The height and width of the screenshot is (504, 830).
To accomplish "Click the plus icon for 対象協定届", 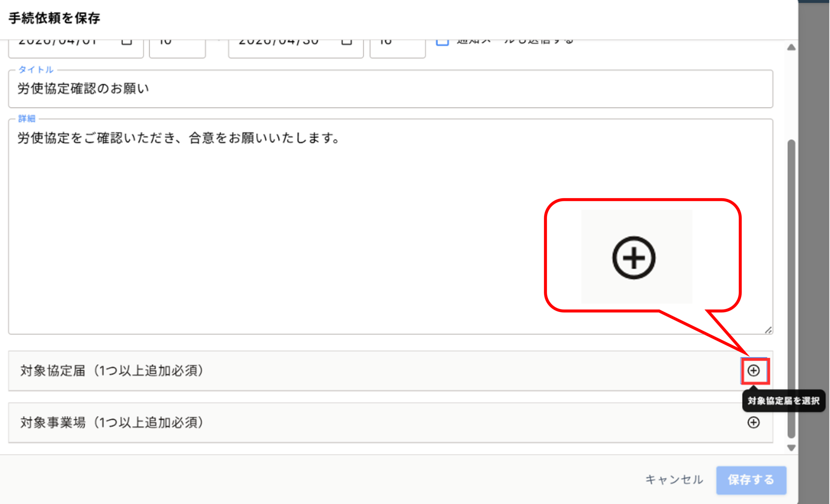I will click(753, 371).
